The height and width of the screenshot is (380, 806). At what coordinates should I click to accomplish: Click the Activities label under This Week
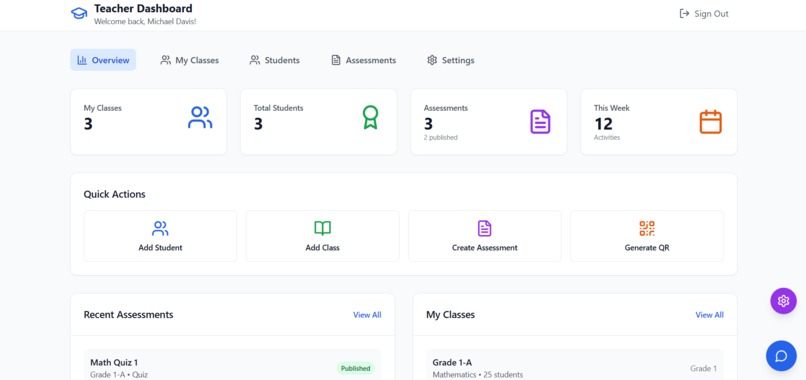(x=607, y=137)
